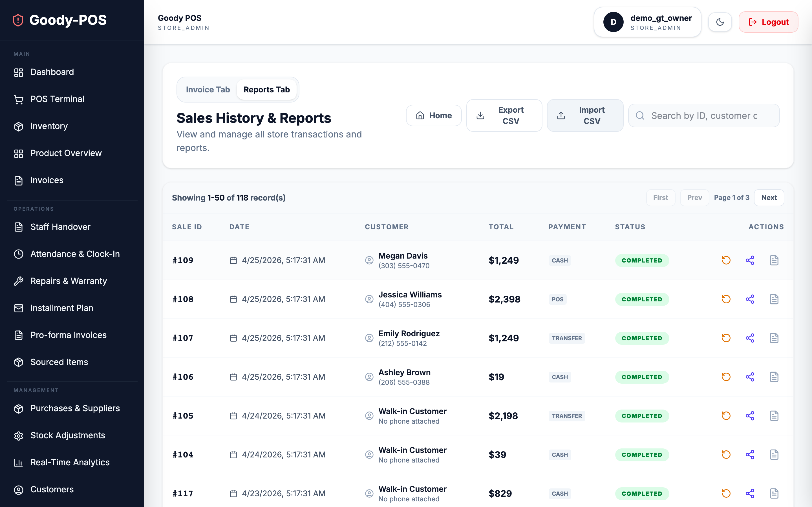The image size is (812, 507).
Task: Click the share icon on Jessica Williams' sale
Action: [750, 299]
